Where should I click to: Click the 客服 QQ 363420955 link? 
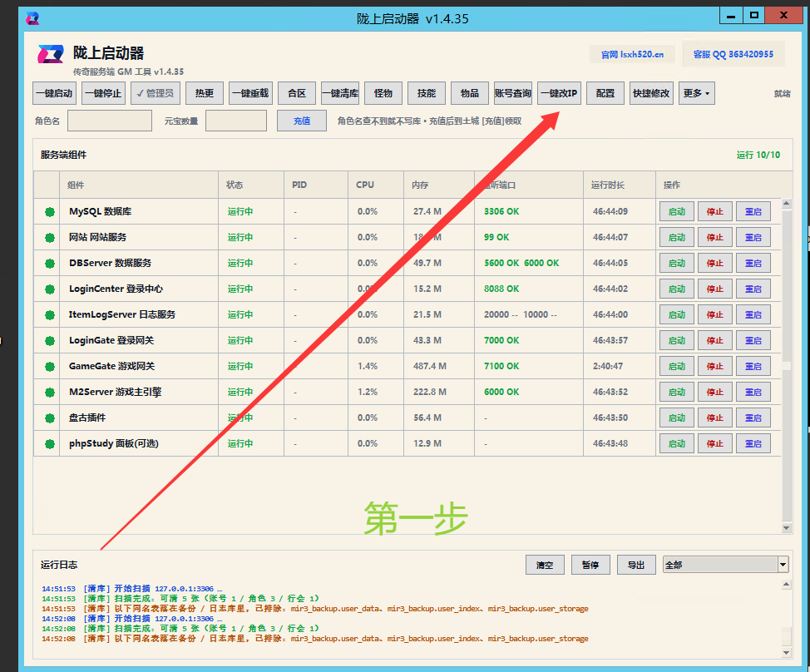tap(733, 54)
